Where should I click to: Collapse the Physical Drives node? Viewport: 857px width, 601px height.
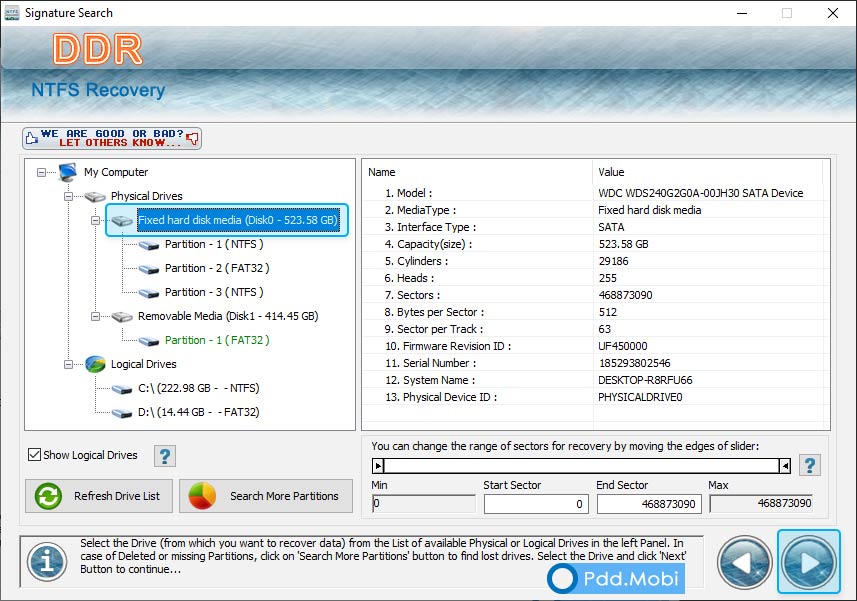(68, 196)
